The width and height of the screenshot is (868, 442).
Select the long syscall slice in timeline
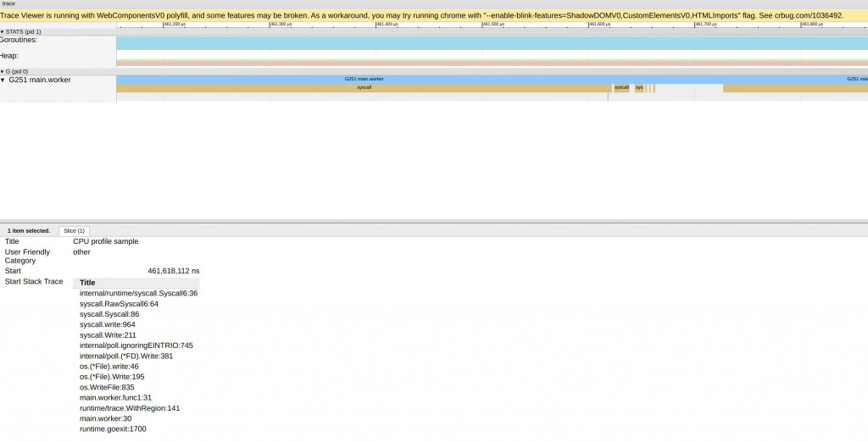[x=364, y=87]
